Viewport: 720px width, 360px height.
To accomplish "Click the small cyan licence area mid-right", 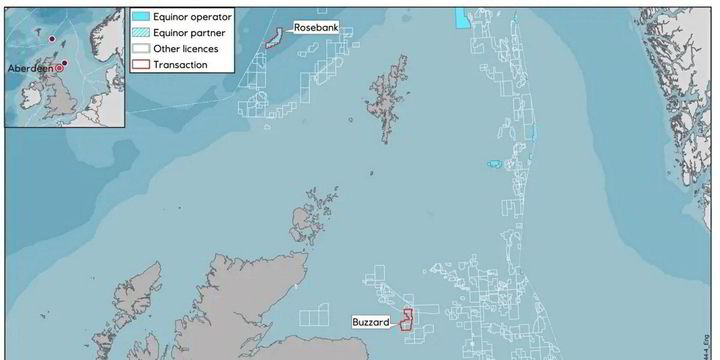I will [495, 164].
